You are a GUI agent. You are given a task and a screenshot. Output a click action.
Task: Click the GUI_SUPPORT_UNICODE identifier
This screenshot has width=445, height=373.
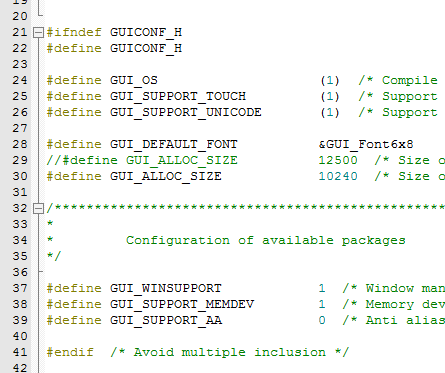186,113
